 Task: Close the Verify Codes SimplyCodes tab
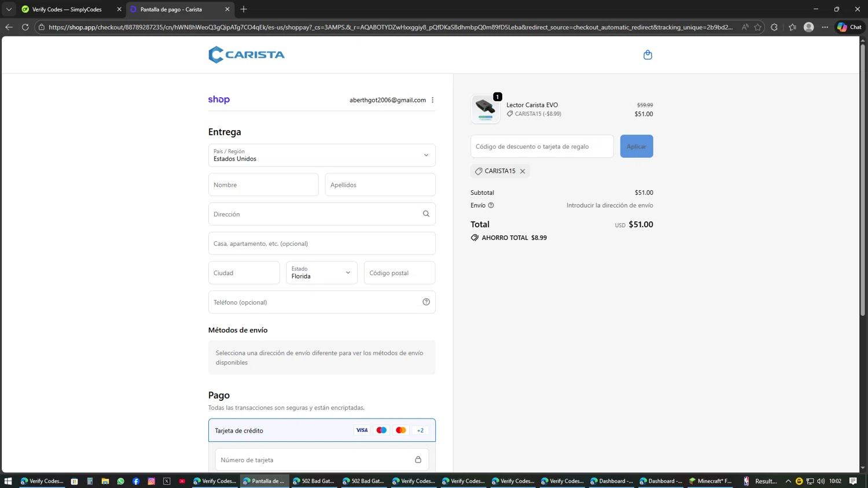(x=119, y=9)
